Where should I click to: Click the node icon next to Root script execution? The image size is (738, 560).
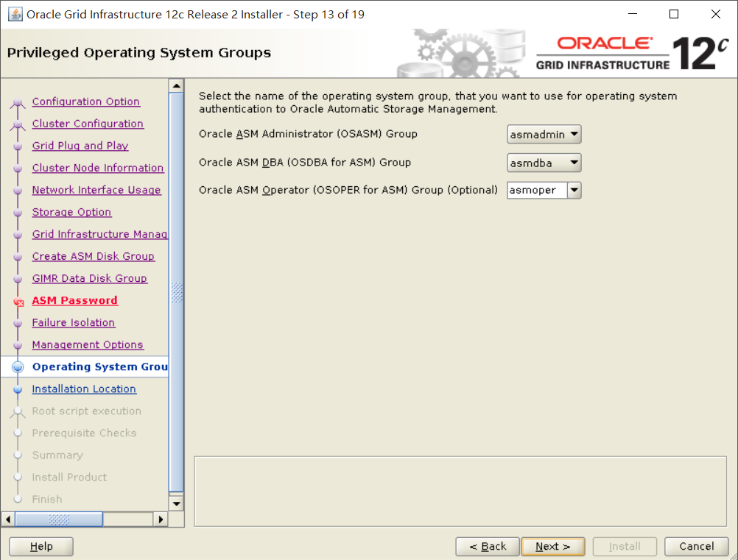[x=19, y=411]
